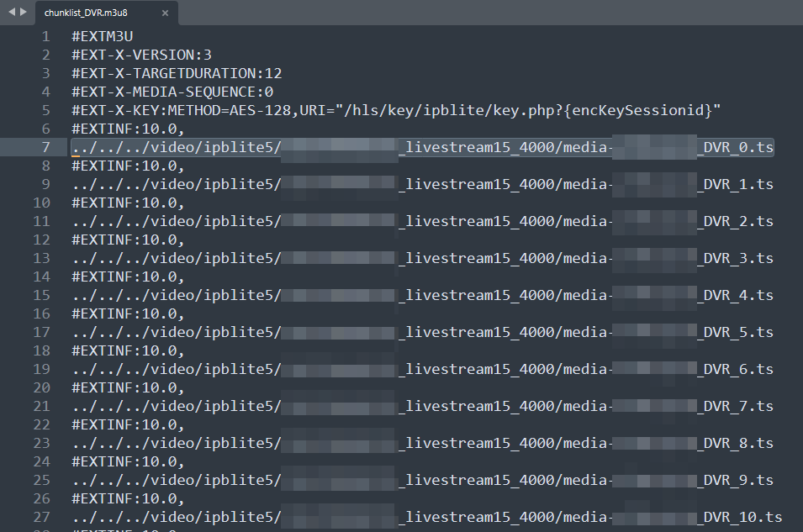
Task: Click #EXTINF:10.0, on line 20
Action: tap(128, 387)
